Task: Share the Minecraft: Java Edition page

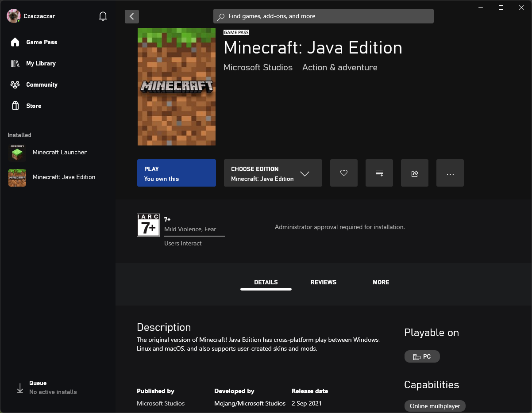Action: (x=415, y=173)
